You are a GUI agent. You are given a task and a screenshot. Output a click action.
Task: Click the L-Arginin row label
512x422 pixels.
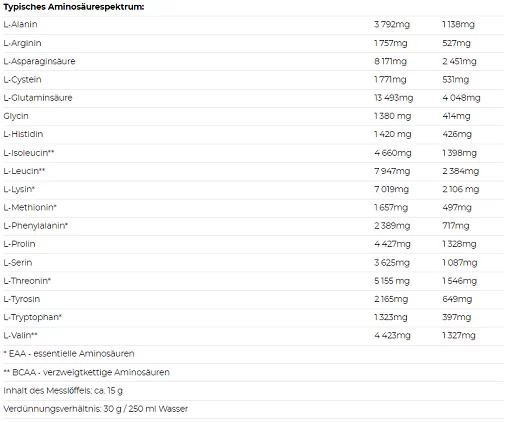(22, 43)
